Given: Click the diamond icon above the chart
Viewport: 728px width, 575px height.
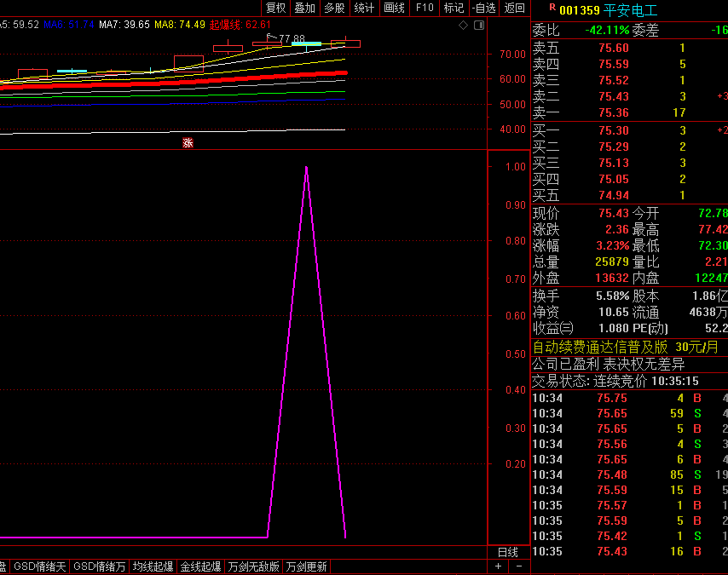Looking at the screenshot, I should point(463,26).
